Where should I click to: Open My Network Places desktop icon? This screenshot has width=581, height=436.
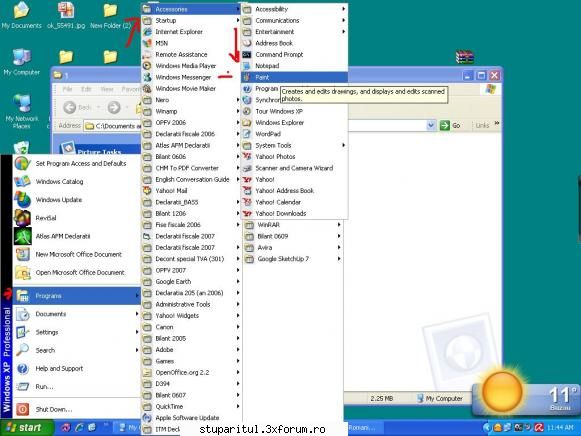(21, 111)
